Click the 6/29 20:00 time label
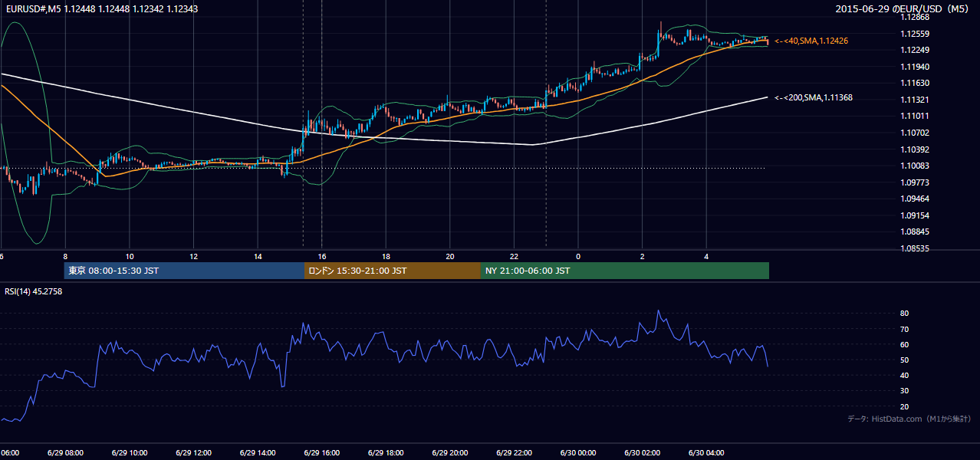Screen dimensions: 980x460 click(449, 453)
